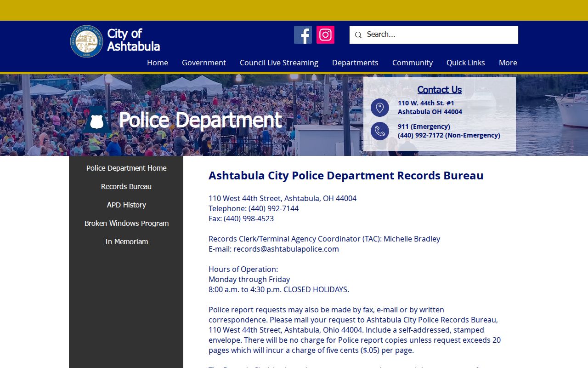The width and height of the screenshot is (588, 368).
Task: Click the telephone icon in Contact Us
Action: coord(380,131)
